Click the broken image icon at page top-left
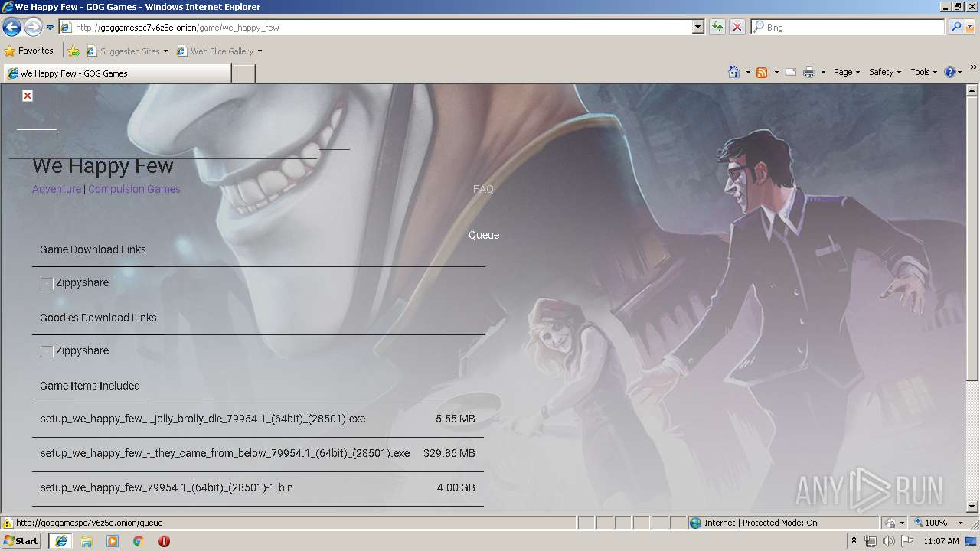The width and height of the screenshot is (980, 551). tap(28, 96)
